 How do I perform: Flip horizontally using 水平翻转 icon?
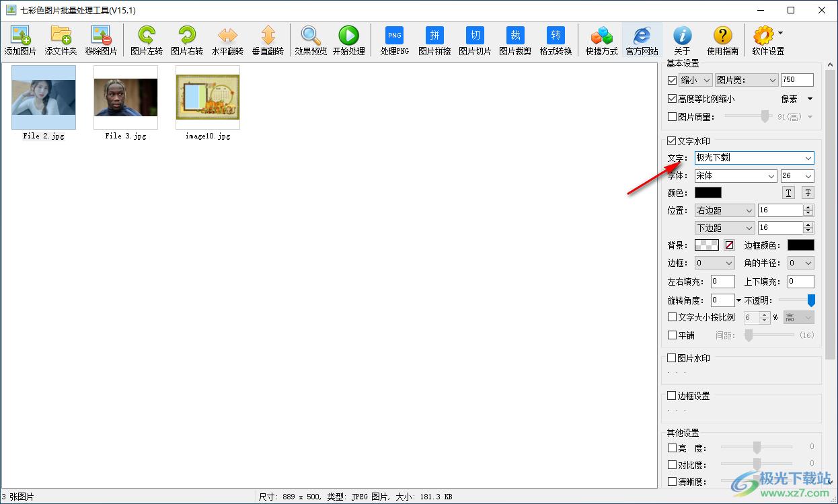(x=227, y=40)
